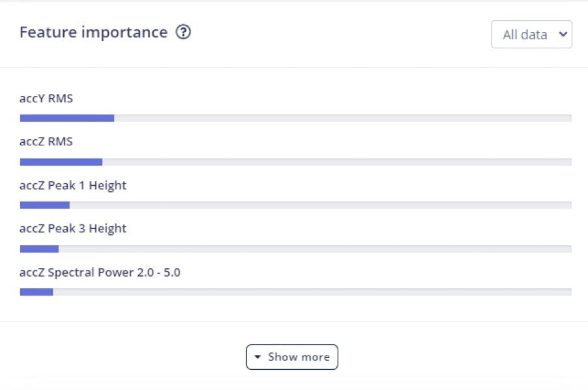The height and width of the screenshot is (390, 588).
Task: Select the accY RMS feature label
Action: coord(46,99)
